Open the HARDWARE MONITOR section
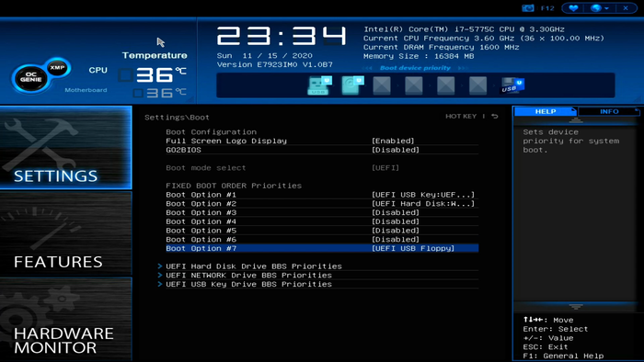This screenshot has height=362, width=644. pyautogui.click(x=65, y=320)
